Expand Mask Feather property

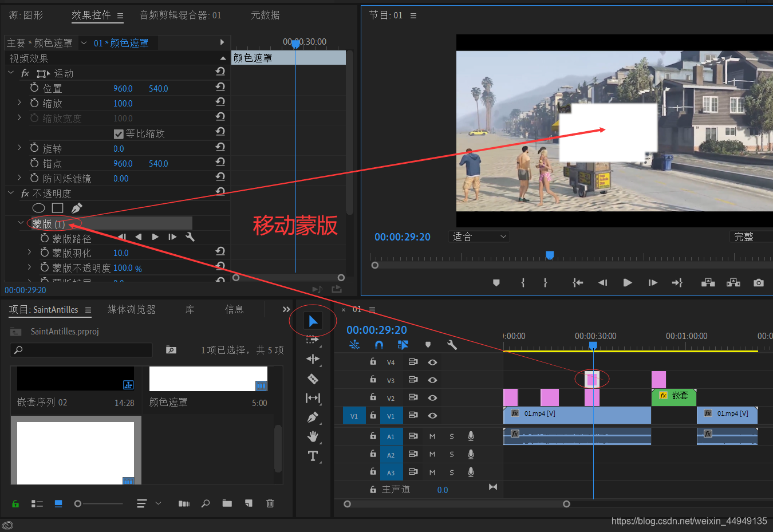pyautogui.click(x=29, y=252)
